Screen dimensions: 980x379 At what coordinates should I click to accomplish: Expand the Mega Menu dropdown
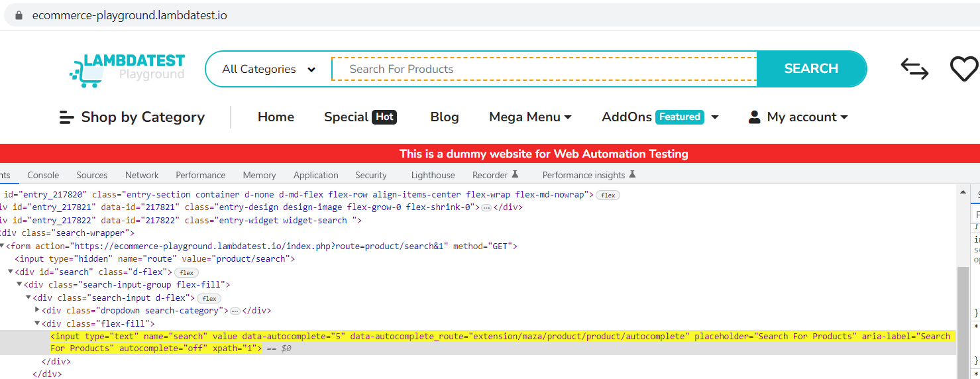(530, 117)
